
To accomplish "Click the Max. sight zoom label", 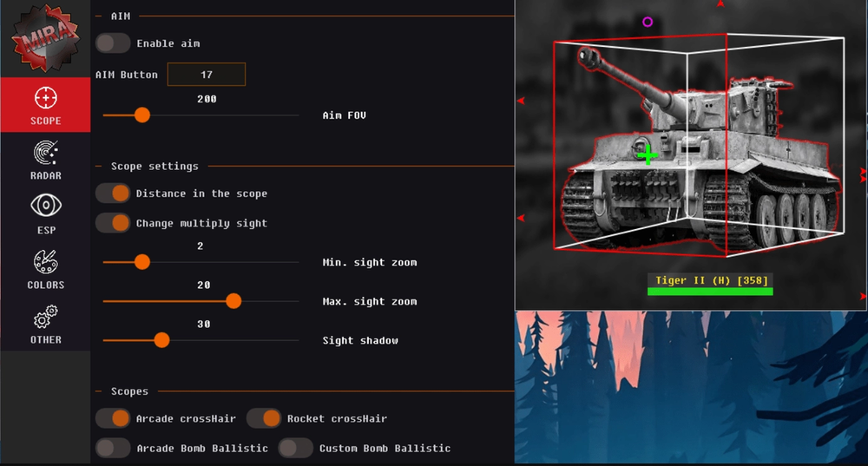I will (x=370, y=302).
